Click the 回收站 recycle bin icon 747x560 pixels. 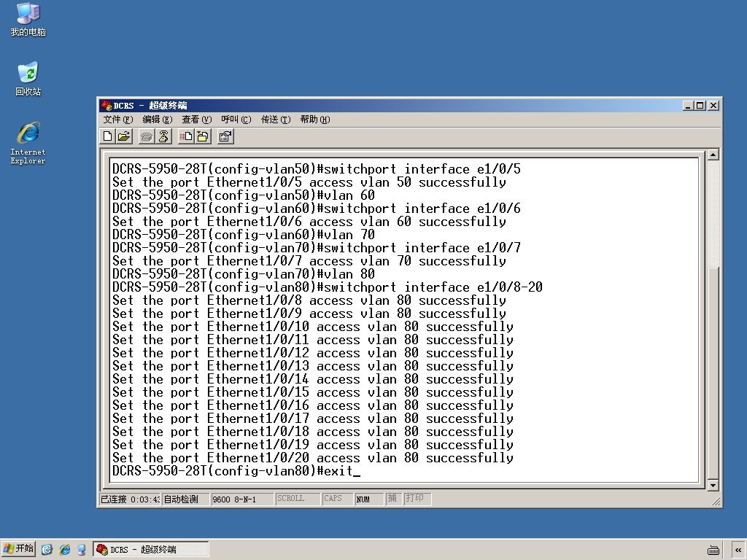click(28, 79)
